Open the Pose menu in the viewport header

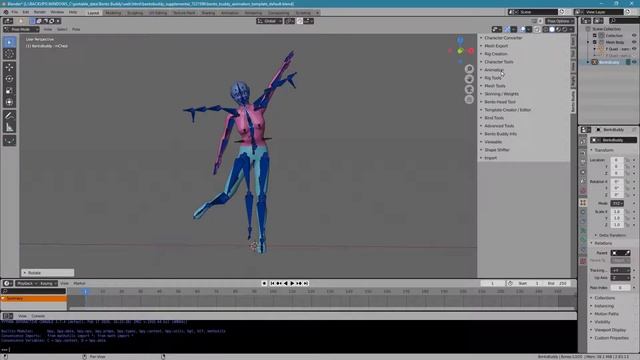pos(76,29)
